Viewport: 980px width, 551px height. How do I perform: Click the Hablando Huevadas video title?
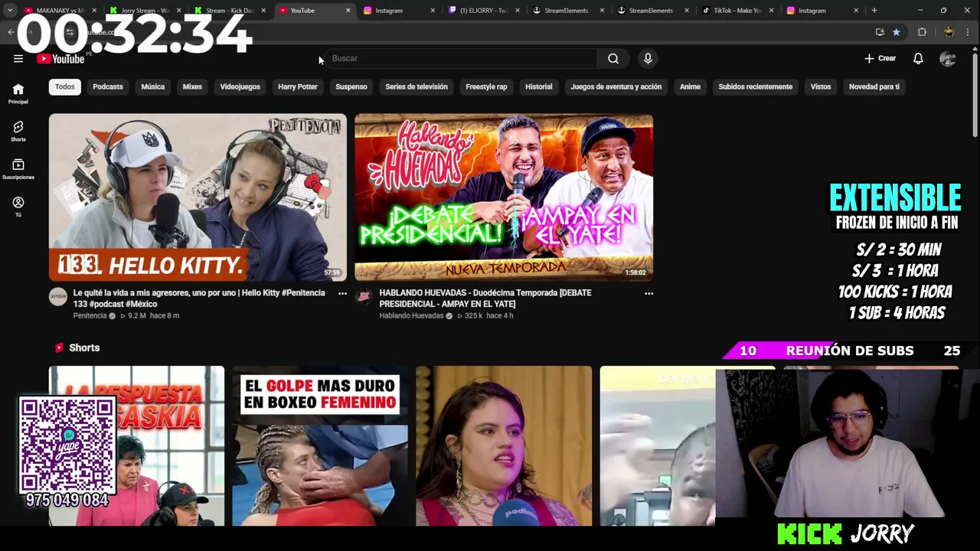click(x=485, y=298)
